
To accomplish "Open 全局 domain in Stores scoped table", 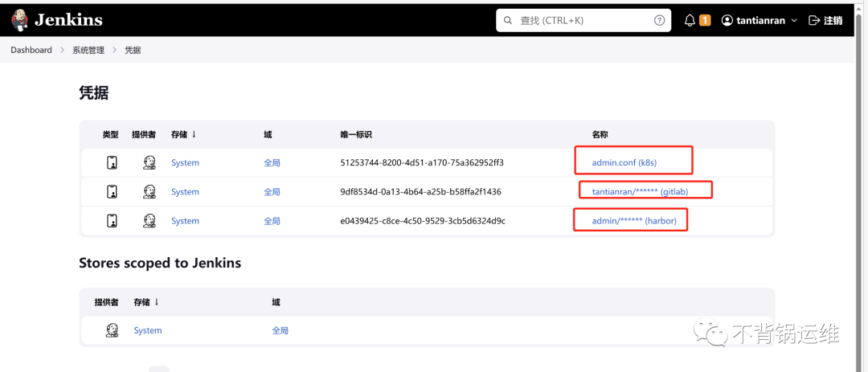I will click(x=280, y=330).
